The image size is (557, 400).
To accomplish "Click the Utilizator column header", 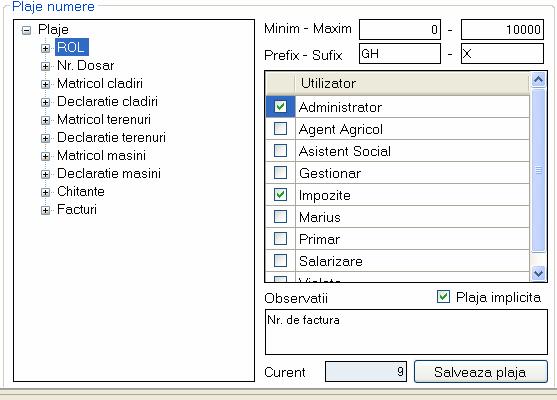I will [412, 83].
